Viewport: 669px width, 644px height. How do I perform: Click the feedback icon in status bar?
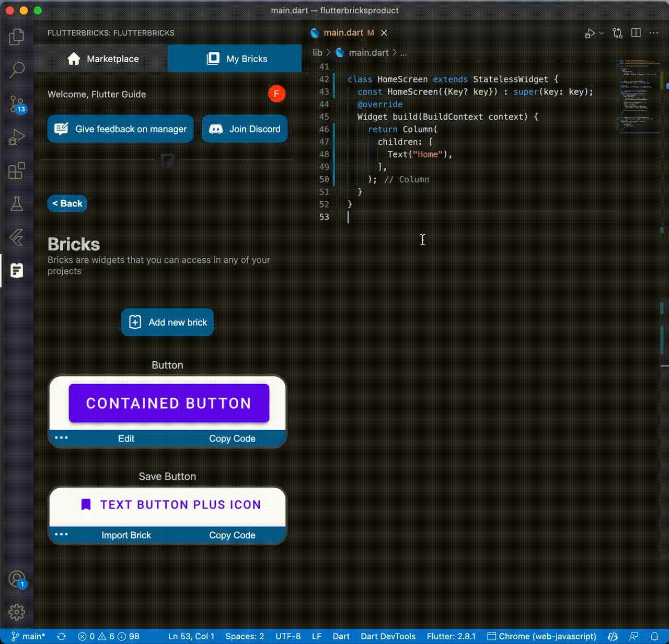tap(634, 636)
